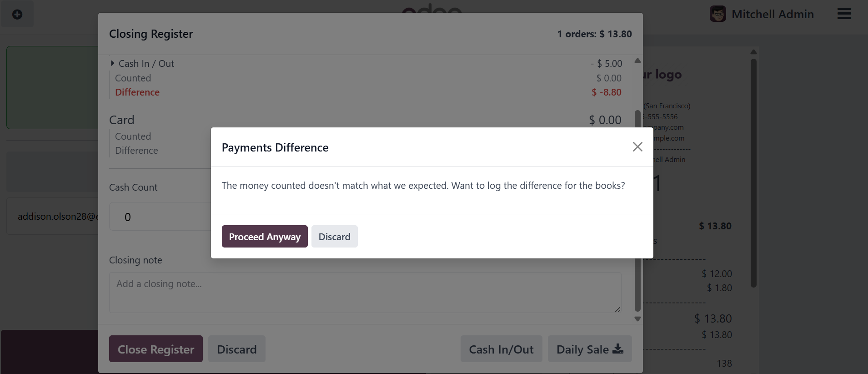Expand the Cash In / Out section

(x=112, y=64)
